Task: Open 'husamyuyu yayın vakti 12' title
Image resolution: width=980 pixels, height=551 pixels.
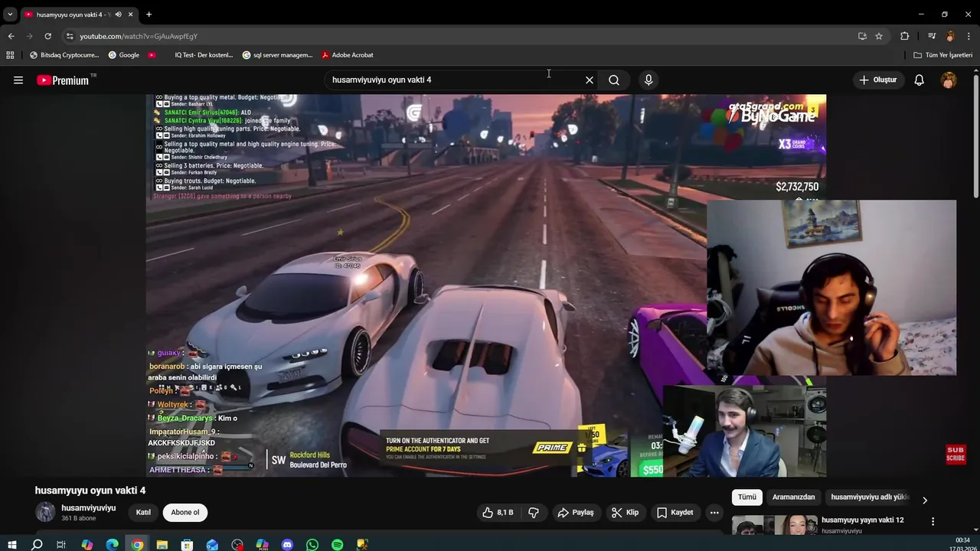Action: (x=863, y=520)
